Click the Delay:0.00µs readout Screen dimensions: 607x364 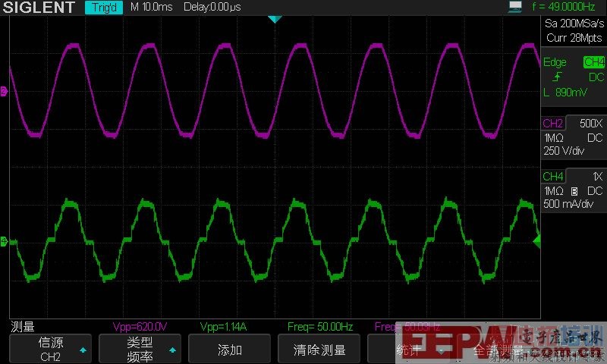point(212,7)
